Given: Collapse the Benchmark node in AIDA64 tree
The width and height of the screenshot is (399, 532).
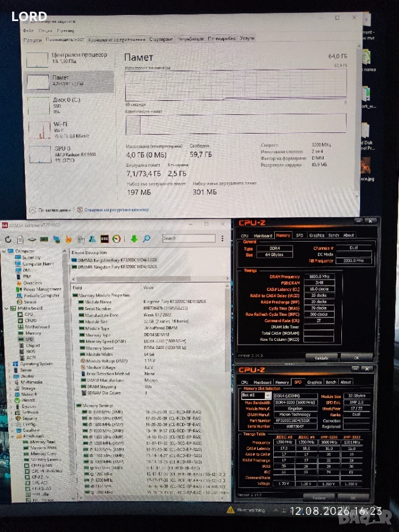Looking at the screenshot, I should click(x=13, y=436).
